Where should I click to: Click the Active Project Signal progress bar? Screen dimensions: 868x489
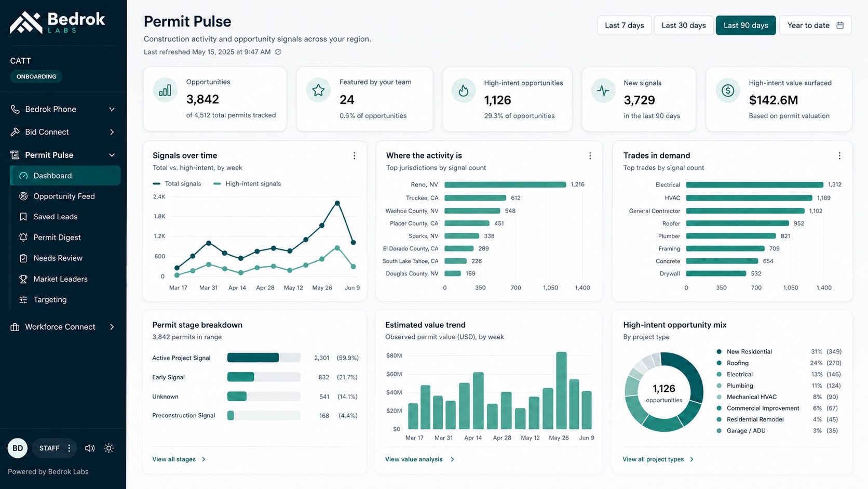click(264, 358)
